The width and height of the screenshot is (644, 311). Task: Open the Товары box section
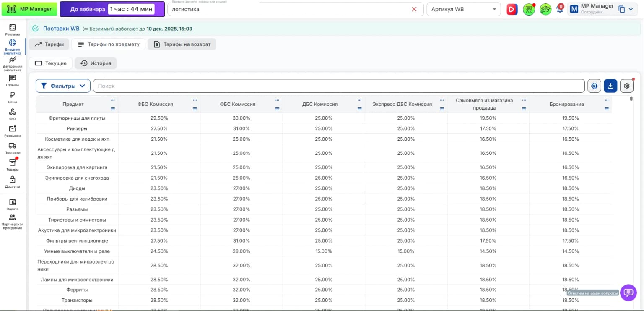(13, 165)
